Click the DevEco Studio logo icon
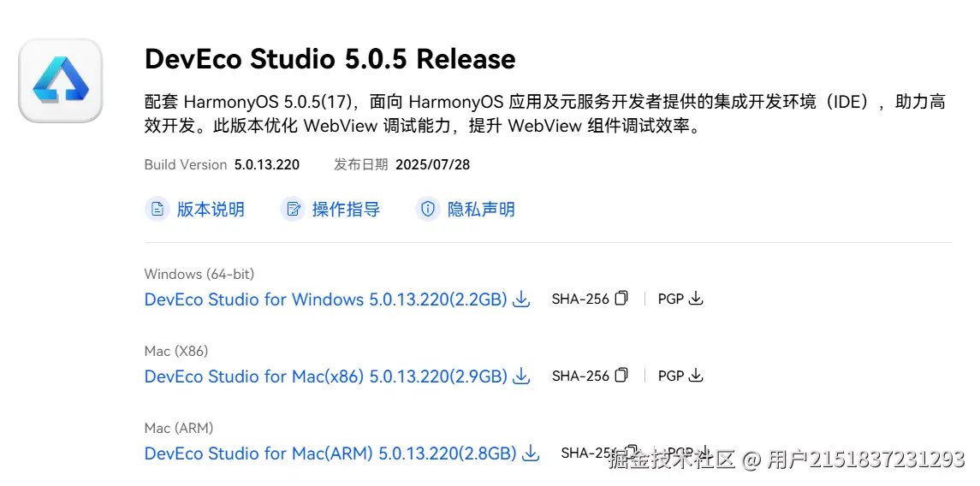This screenshot has width=980, height=486. tap(61, 80)
